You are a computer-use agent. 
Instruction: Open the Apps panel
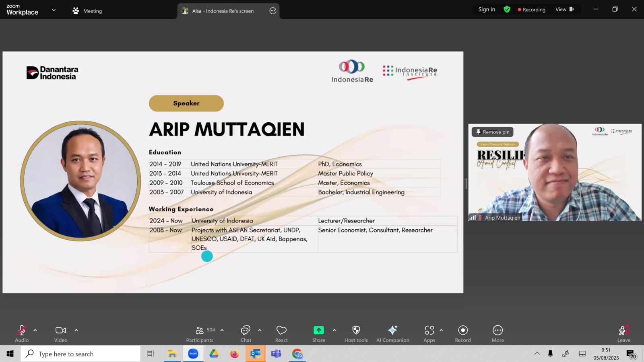coord(429,333)
